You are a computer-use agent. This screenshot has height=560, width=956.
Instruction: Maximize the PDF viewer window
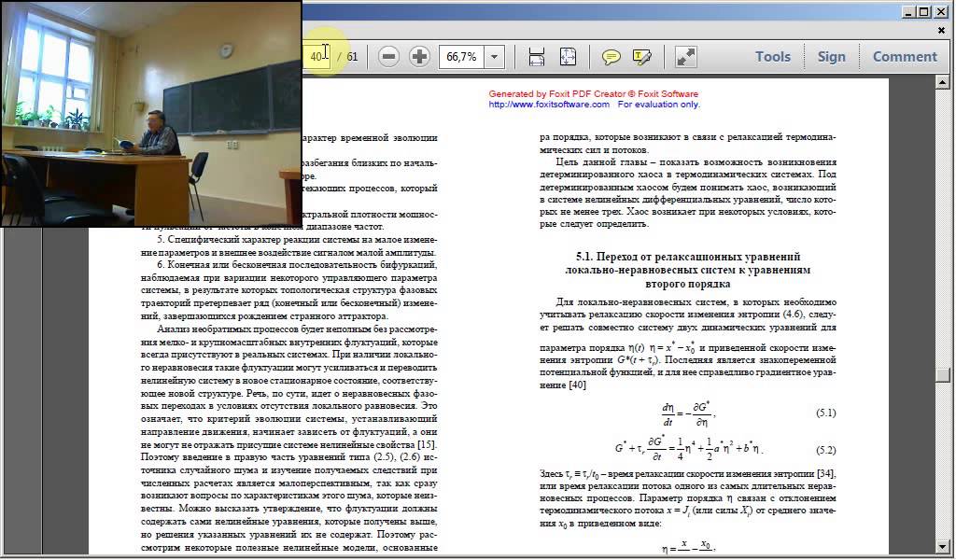tap(923, 11)
